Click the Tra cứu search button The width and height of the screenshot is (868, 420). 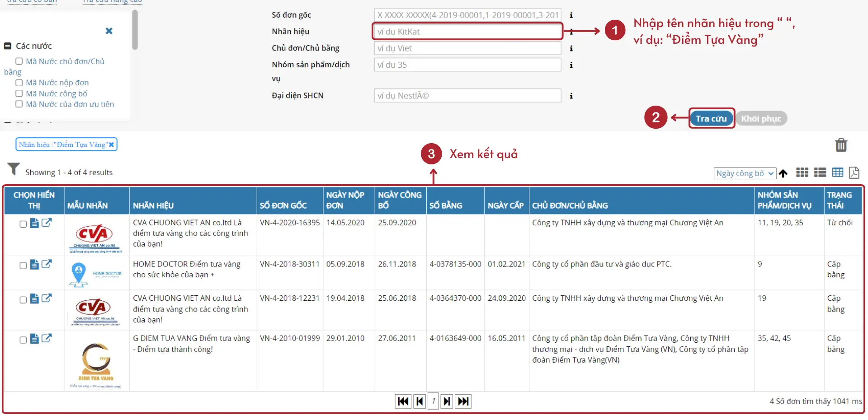[x=711, y=119]
